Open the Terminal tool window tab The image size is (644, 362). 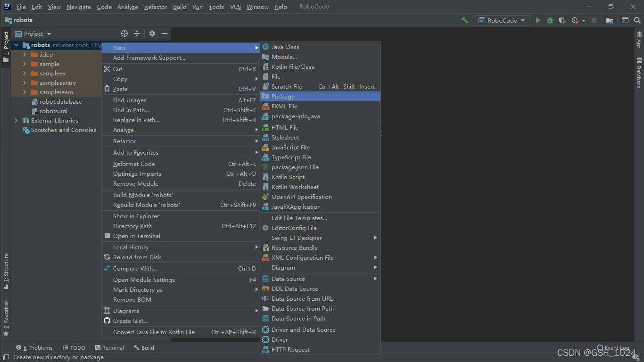109,348
